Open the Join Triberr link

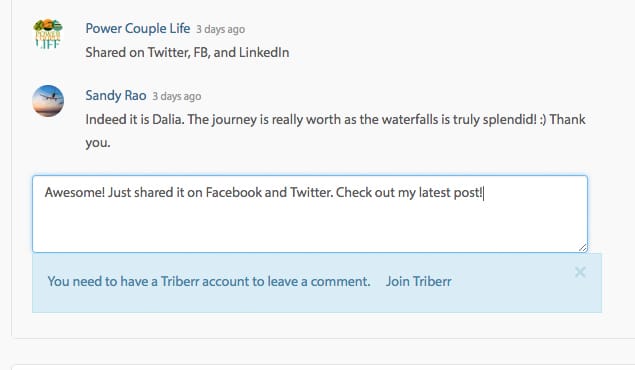pyautogui.click(x=418, y=281)
